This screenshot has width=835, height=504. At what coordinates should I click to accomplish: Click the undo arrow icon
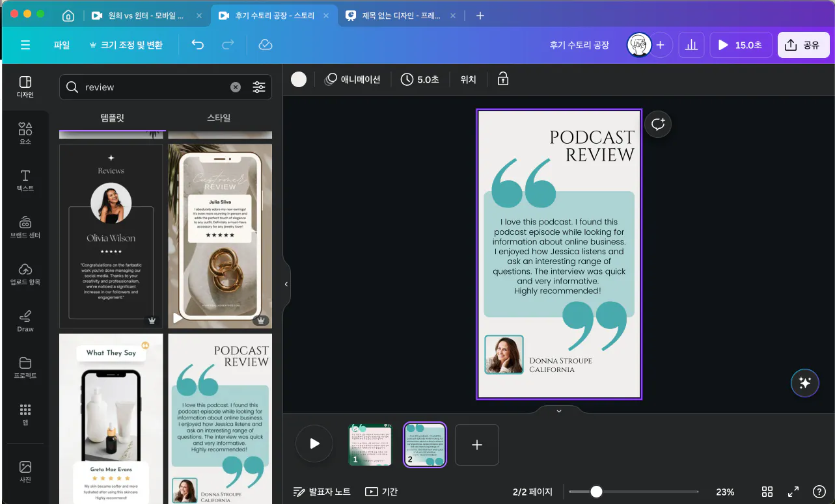click(198, 45)
